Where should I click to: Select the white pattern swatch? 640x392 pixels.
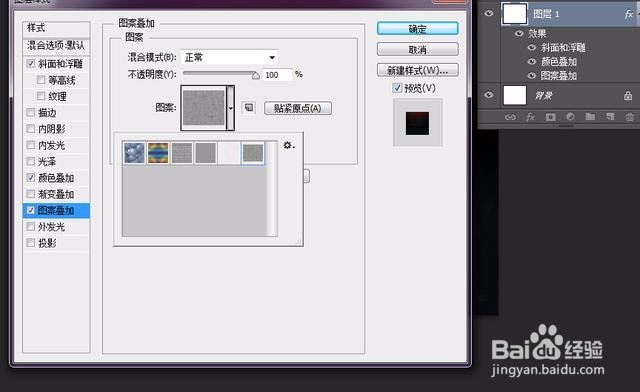tap(229, 153)
